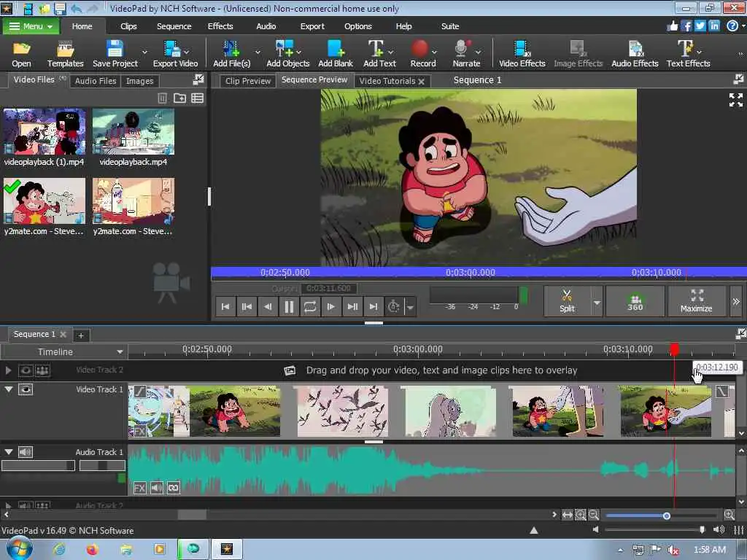747x560 pixels.
Task: Open the Export menu tab
Action: point(312,26)
